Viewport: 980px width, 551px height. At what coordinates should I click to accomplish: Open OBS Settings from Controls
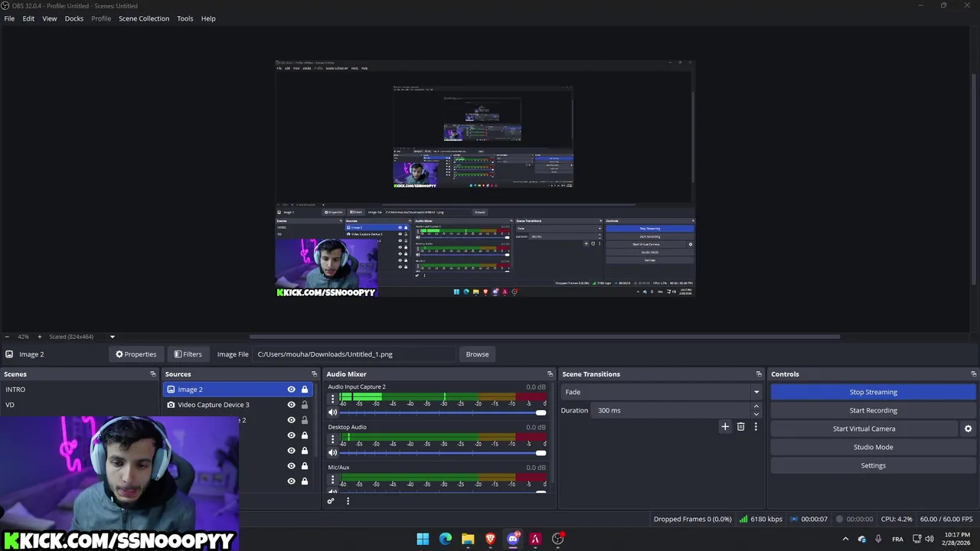click(873, 465)
